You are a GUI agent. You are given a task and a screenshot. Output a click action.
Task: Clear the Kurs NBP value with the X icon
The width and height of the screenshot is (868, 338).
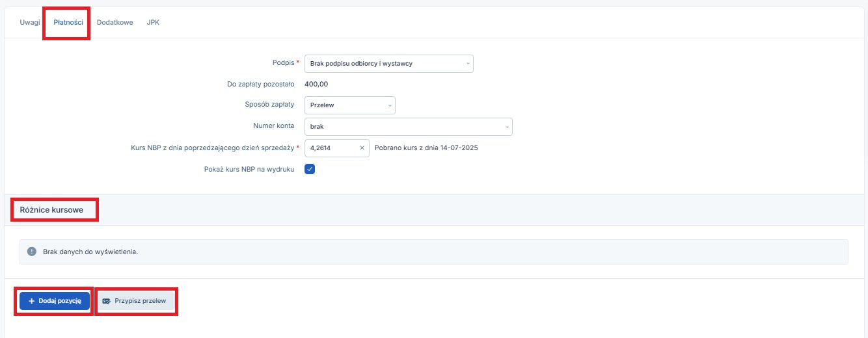362,148
